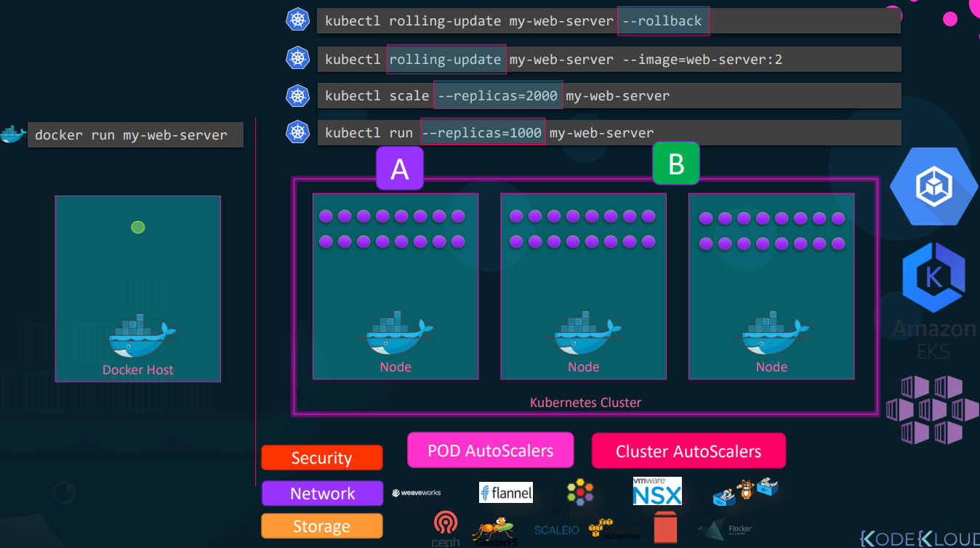980x548 pixels.
Task: Click the Kubernetes icon beside the kubectl run command
Action: (298, 132)
